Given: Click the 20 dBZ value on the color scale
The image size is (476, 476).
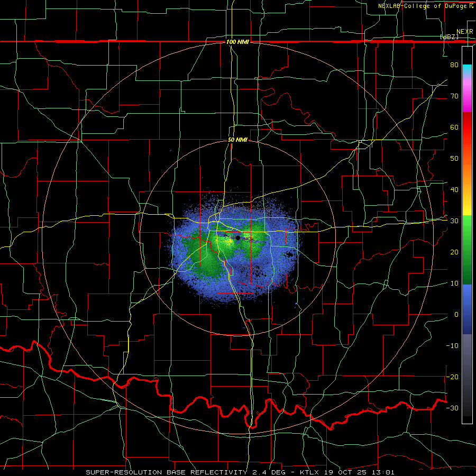Looking at the screenshot, I should (454, 252).
